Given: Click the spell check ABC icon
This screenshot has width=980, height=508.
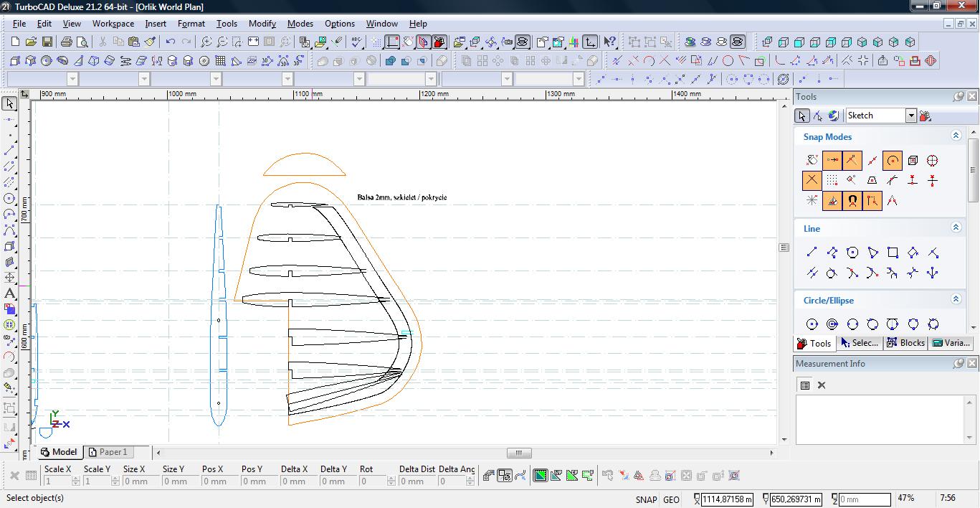Looking at the screenshot, I should tap(356, 42).
